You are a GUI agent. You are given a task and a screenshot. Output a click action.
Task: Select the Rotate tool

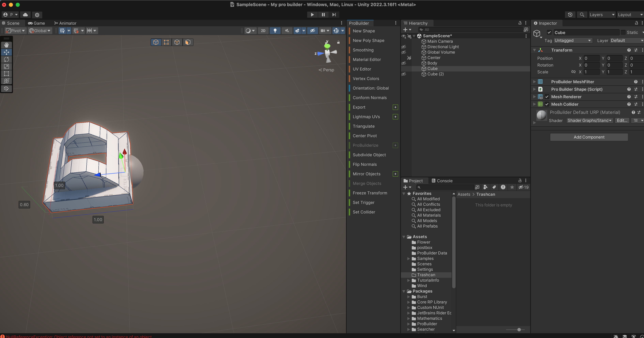click(x=6, y=59)
